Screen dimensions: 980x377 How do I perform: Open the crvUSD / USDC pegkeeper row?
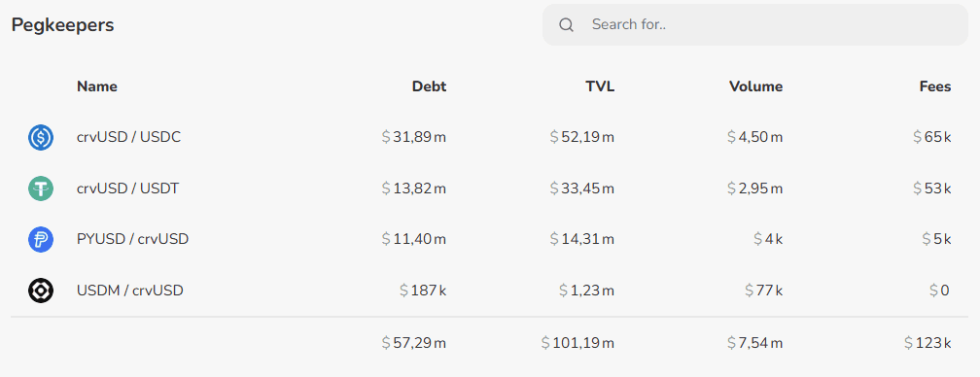[x=489, y=137]
